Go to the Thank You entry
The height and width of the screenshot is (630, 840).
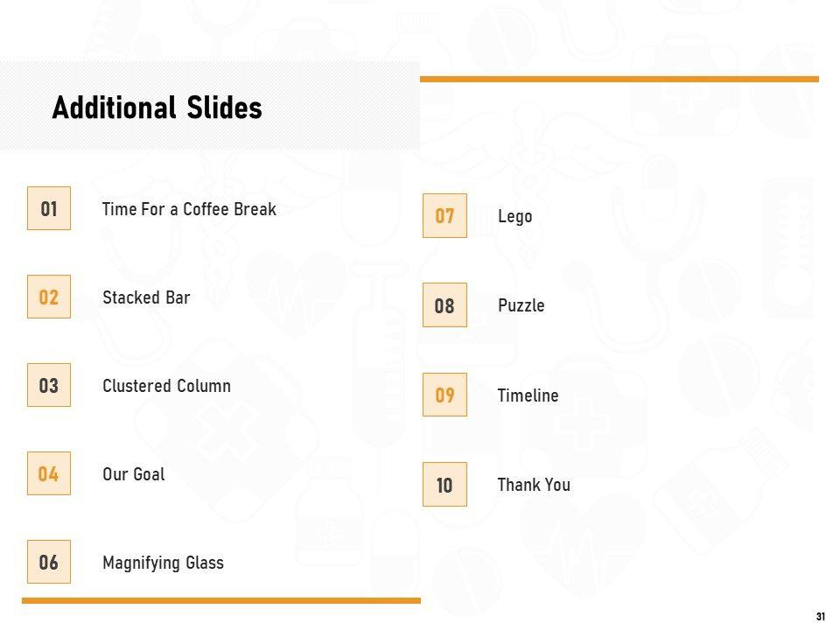534,485
